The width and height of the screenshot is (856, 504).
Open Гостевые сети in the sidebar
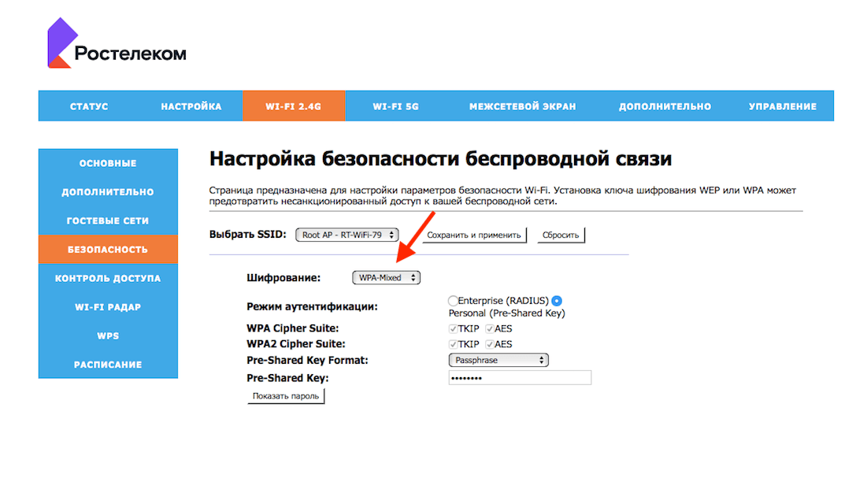point(108,220)
